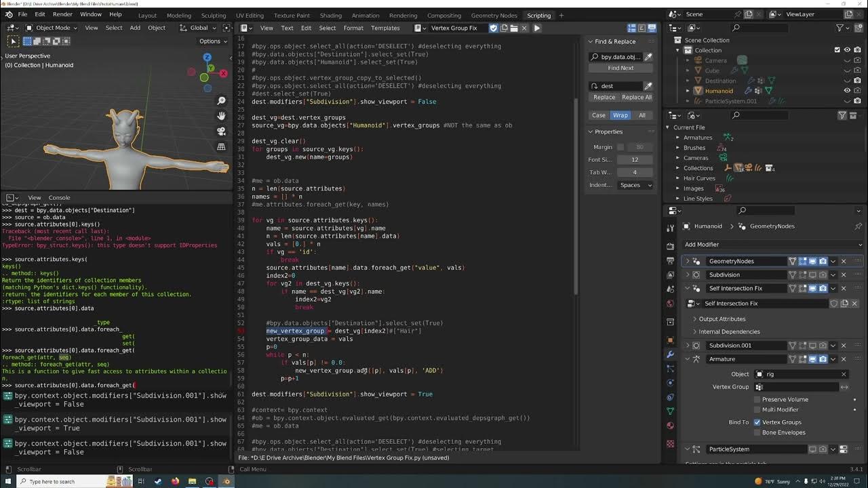This screenshot has width=868, height=488.
Task: Expand Output Attributes subpanel
Action: [x=694, y=319]
